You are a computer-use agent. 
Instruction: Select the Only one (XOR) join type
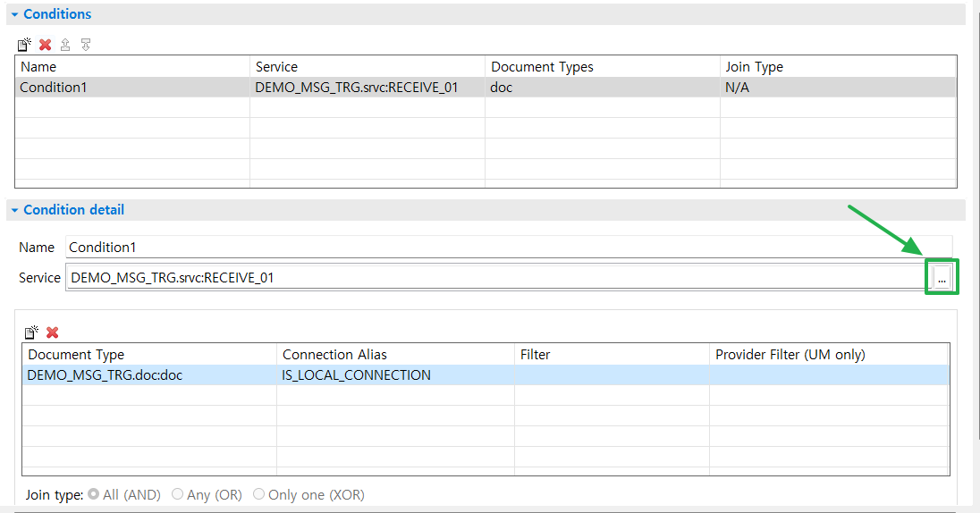(x=259, y=494)
